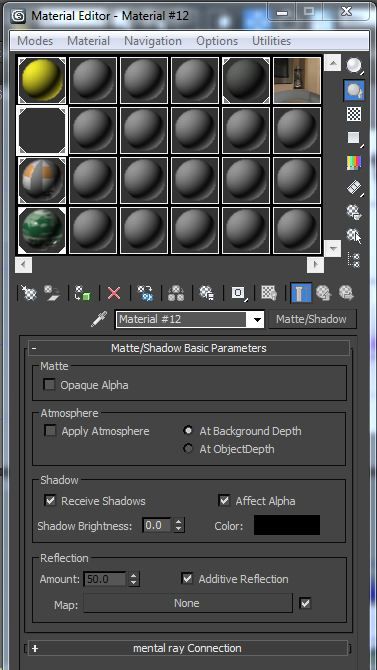Toggle the Backlight icon
377x670 pixels.
354,90
